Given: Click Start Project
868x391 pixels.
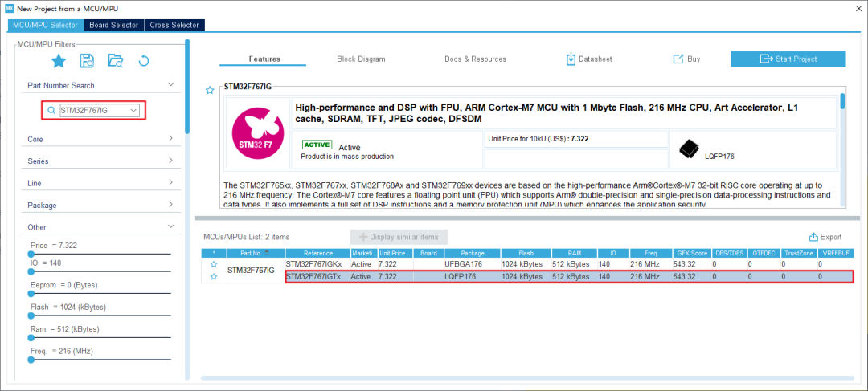Looking at the screenshot, I should (x=788, y=59).
